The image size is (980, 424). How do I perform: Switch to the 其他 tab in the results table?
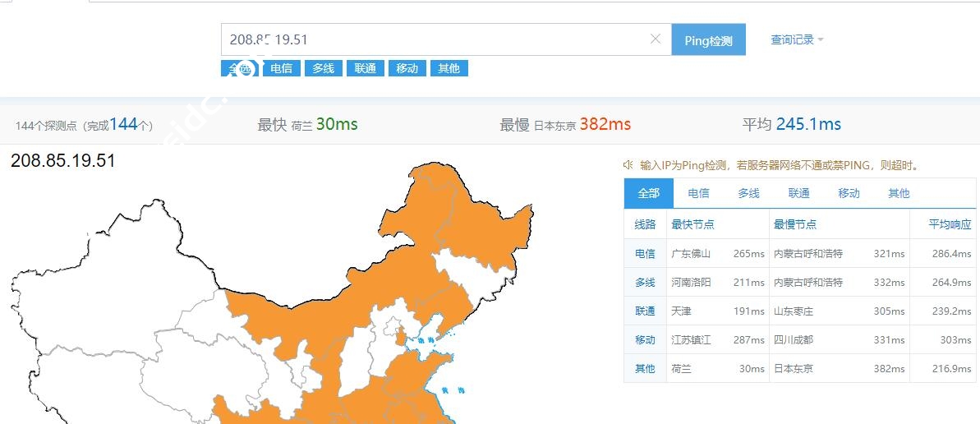[899, 193]
